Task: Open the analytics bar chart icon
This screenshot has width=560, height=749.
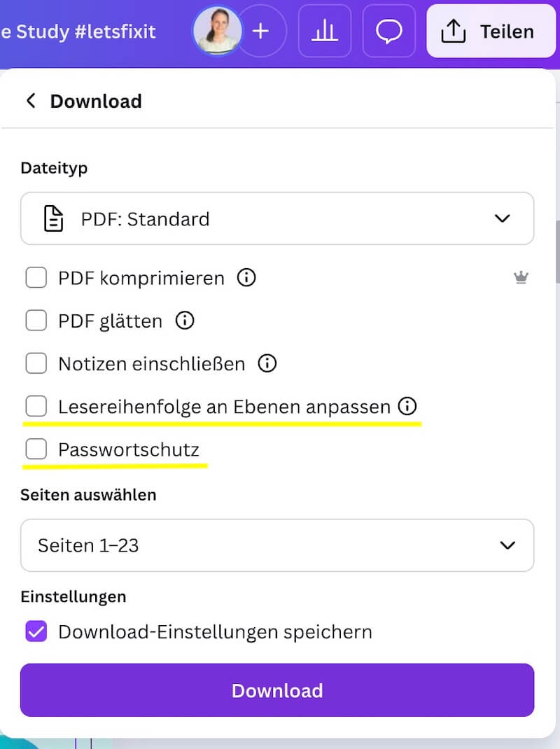Action: [x=324, y=31]
